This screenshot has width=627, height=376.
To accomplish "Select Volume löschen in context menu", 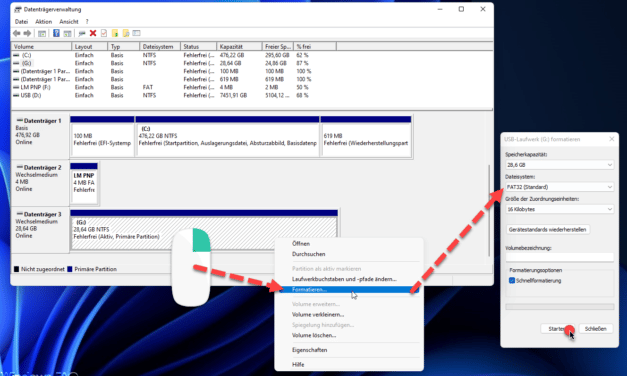I will point(314,335).
